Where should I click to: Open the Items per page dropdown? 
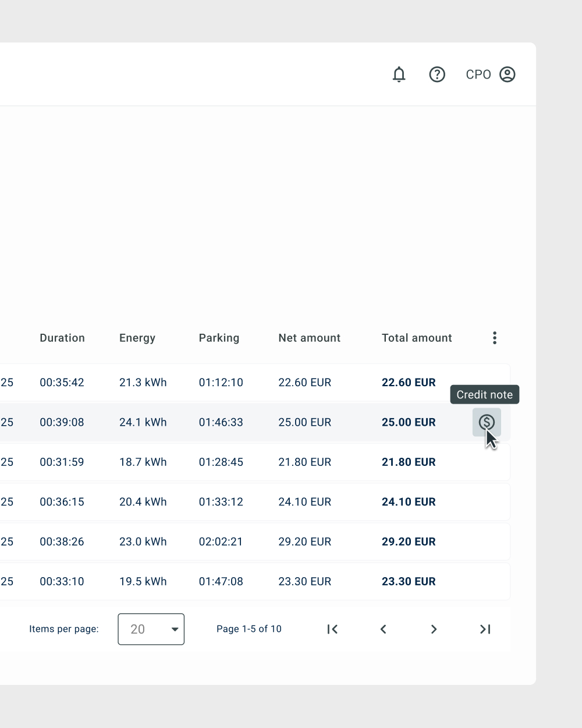pyautogui.click(x=151, y=629)
